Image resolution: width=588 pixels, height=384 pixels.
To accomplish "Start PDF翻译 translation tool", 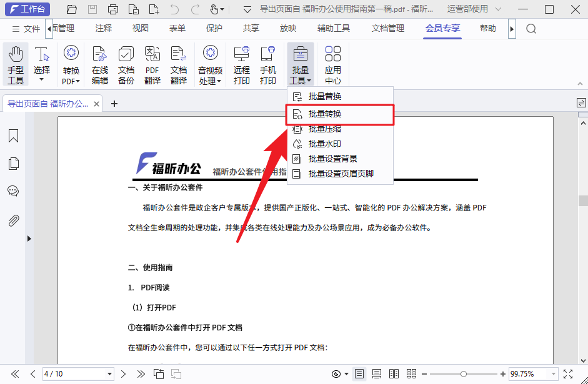I will click(x=152, y=62).
